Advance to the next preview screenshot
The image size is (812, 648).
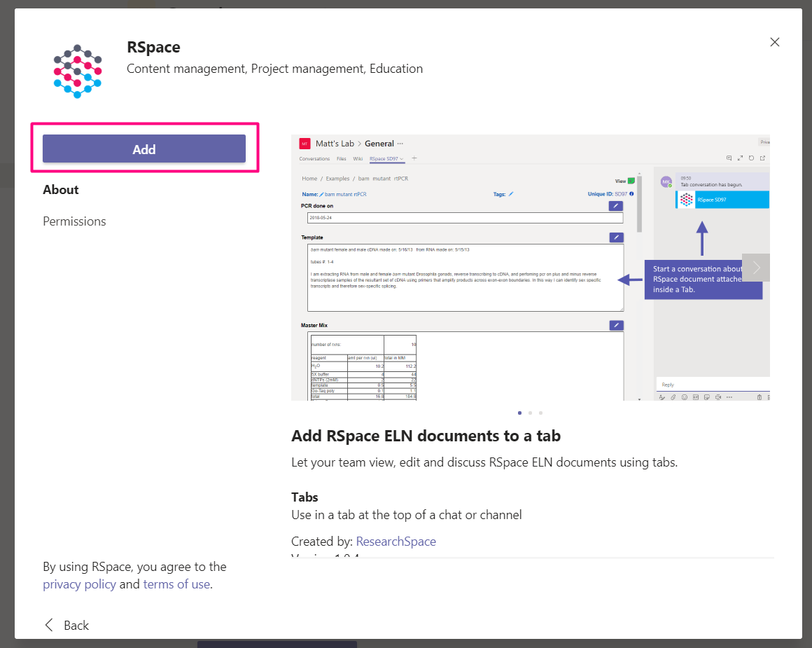(x=755, y=268)
